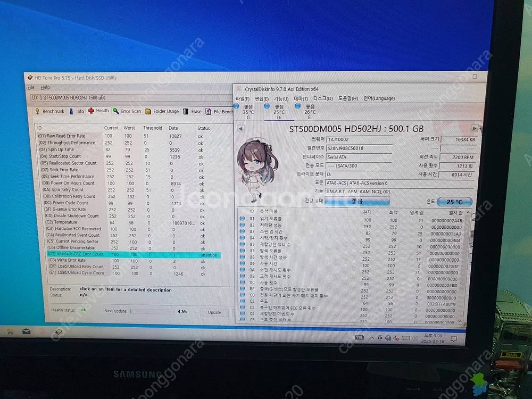This screenshot has width=532, height=399.
Task: Click the Benchmark lightbulb icon
Action: (x=37, y=111)
